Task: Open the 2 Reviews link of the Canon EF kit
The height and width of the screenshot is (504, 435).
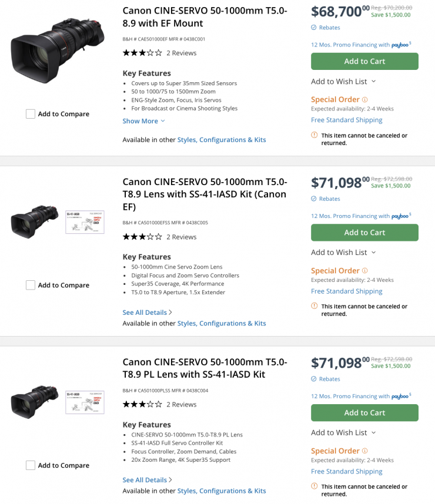Action: click(x=181, y=237)
